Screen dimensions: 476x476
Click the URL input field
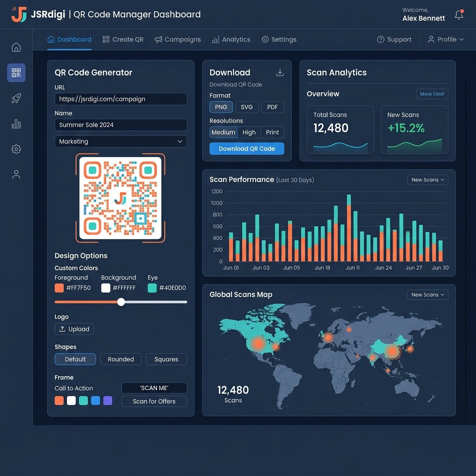pyautogui.click(x=120, y=99)
